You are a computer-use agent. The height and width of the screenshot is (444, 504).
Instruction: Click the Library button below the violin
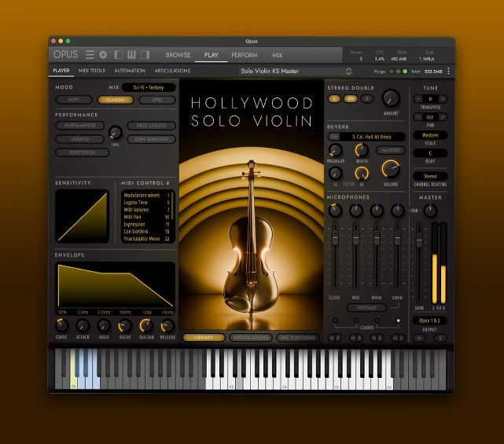point(204,338)
